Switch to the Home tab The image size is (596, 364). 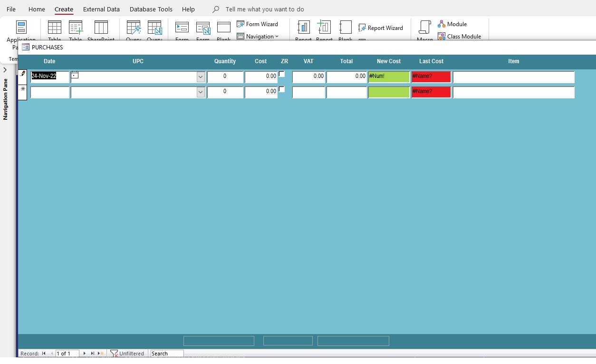click(x=37, y=9)
